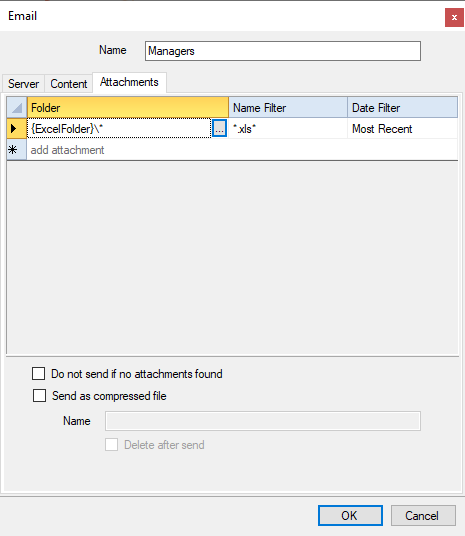Screen dimensions: 465x536
Task: Edit the Managers name field
Action: 283,51
